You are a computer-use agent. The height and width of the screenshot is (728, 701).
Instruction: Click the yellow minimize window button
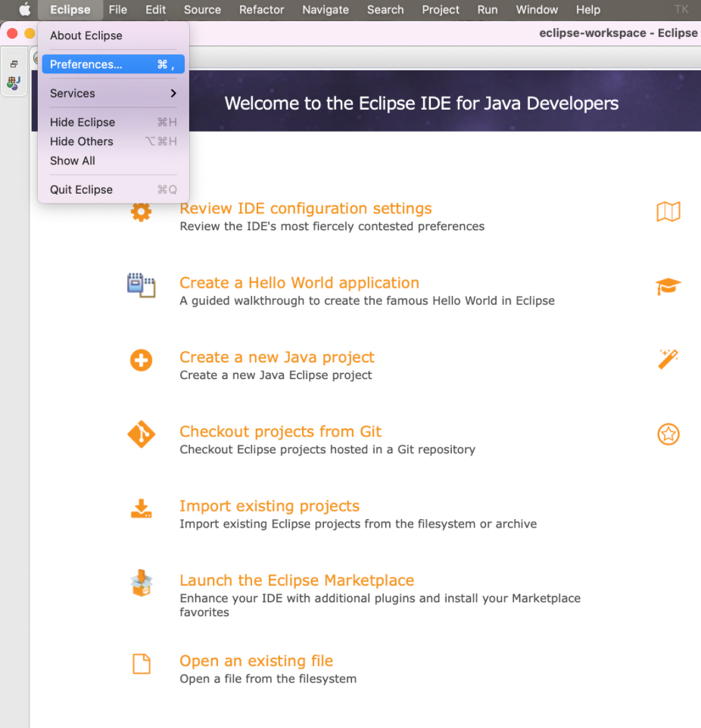click(30, 33)
